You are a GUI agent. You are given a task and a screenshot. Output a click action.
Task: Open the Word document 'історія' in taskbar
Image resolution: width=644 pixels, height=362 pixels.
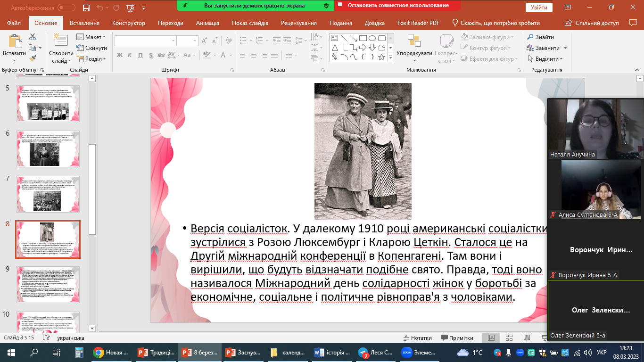pos(332,353)
